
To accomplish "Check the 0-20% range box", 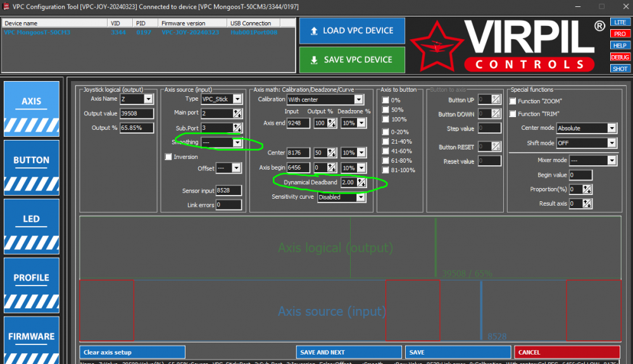I will click(x=385, y=132).
